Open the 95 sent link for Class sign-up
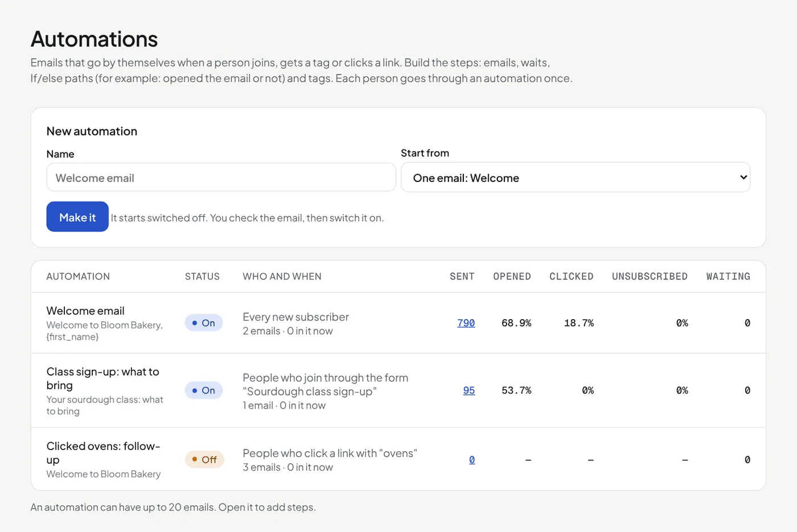797x532 pixels. tap(469, 390)
